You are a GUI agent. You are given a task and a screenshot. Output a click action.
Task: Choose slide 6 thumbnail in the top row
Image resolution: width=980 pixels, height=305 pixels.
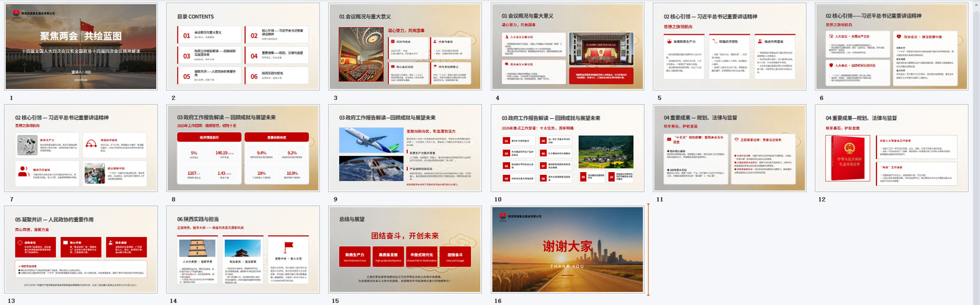pyautogui.click(x=892, y=46)
